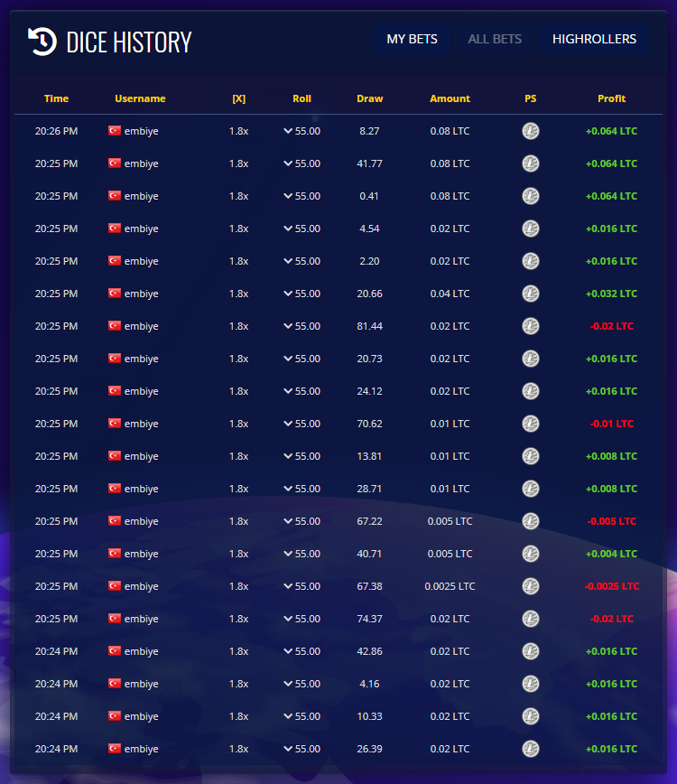Screen dimensions: 677x784
Task: Click the 0.04 LTC amount cell
Action: click(x=450, y=294)
